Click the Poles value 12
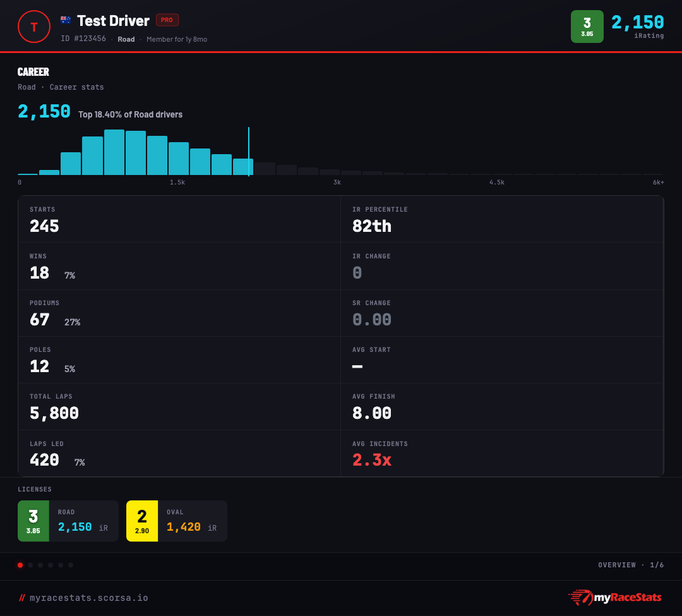Screen dimensions: 682x616 click(39, 366)
